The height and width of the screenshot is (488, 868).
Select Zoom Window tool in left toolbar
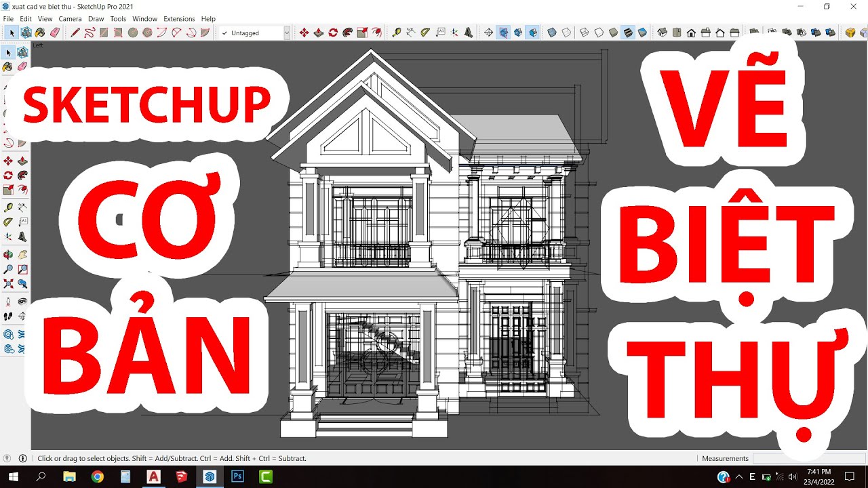(22, 270)
